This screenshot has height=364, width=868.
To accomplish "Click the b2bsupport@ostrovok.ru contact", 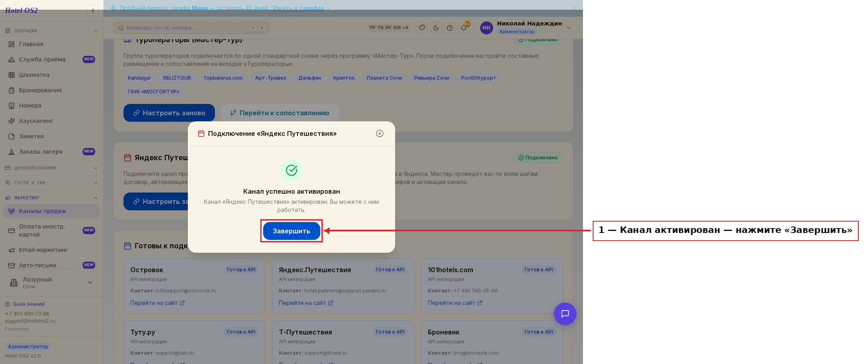I will pos(186,291).
